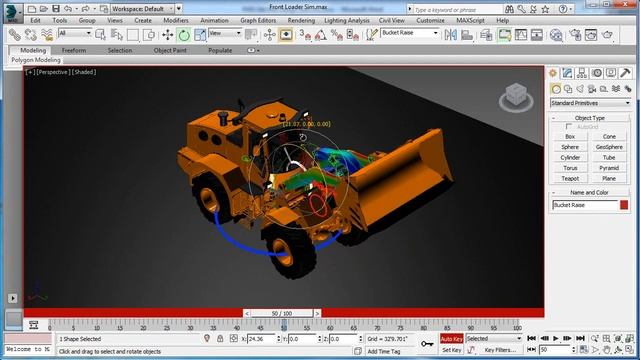Click the Rendered Frame Window icon
This screenshot has height=360, width=640.
click(591, 35)
